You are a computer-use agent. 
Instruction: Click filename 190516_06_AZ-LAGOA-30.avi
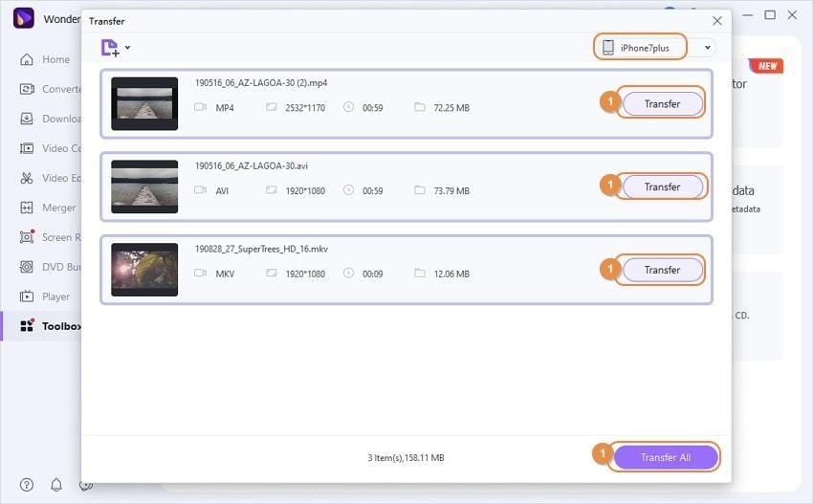(x=252, y=165)
